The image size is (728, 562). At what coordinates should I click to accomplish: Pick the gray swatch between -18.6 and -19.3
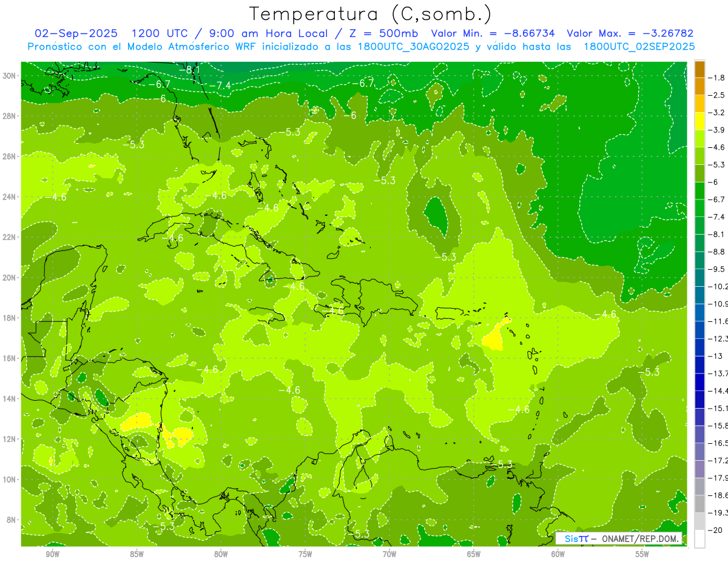tap(699, 504)
